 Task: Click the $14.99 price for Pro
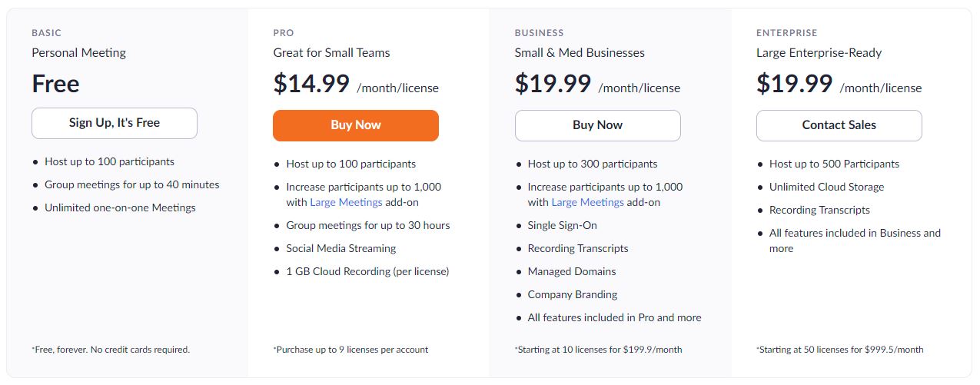tap(311, 84)
